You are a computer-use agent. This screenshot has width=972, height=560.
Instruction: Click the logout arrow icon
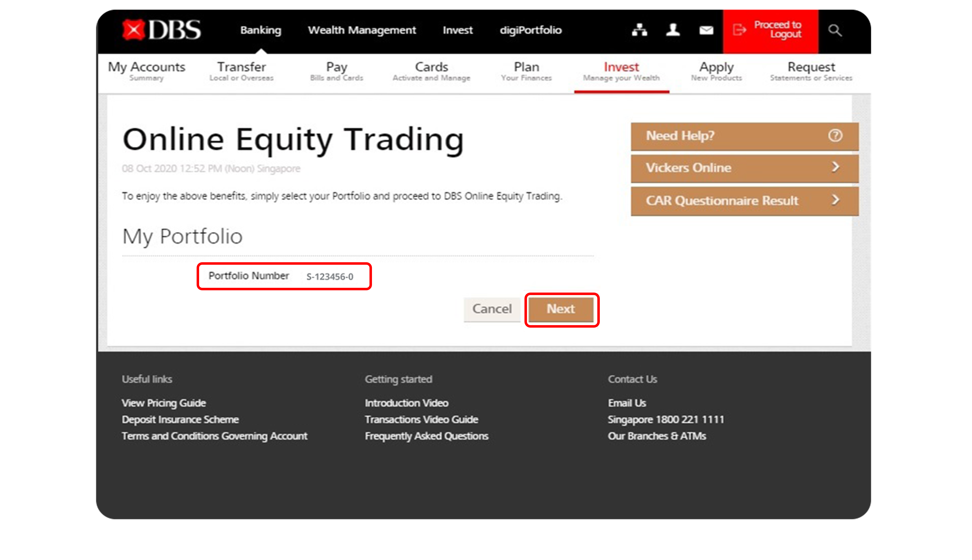[x=739, y=30]
